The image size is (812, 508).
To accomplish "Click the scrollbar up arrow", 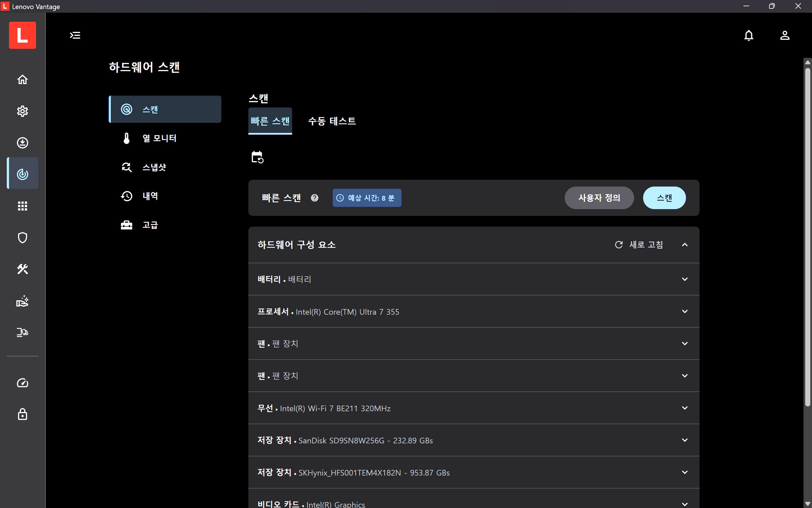I will pyautogui.click(x=808, y=62).
